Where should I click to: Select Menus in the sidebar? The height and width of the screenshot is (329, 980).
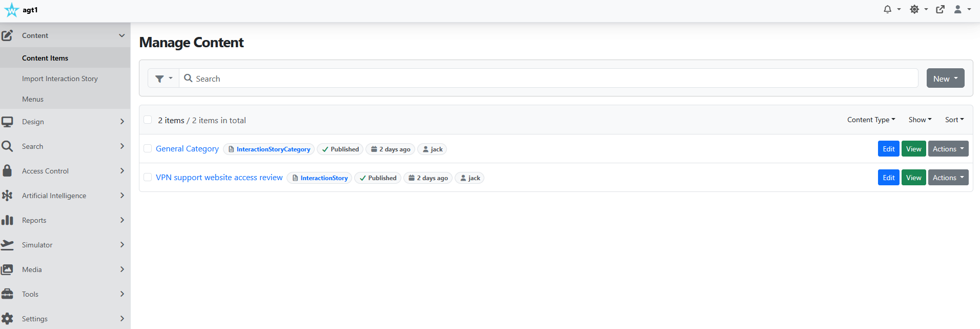tap(33, 99)
